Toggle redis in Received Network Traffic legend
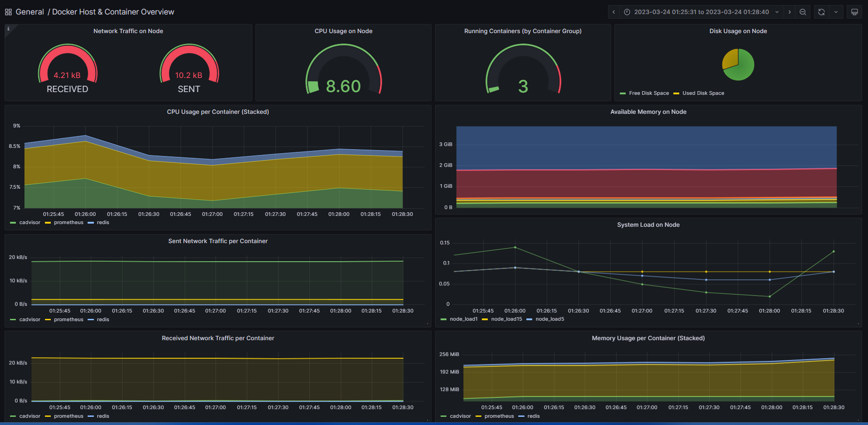This screenshot has height=425, width=868. click(103, 416)
